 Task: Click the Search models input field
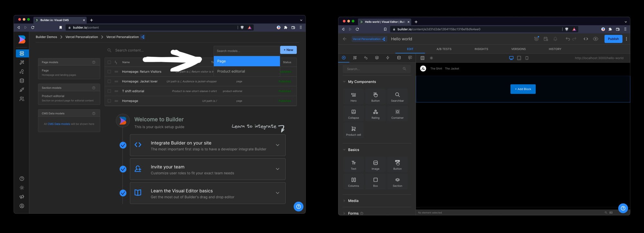(247, 51)
